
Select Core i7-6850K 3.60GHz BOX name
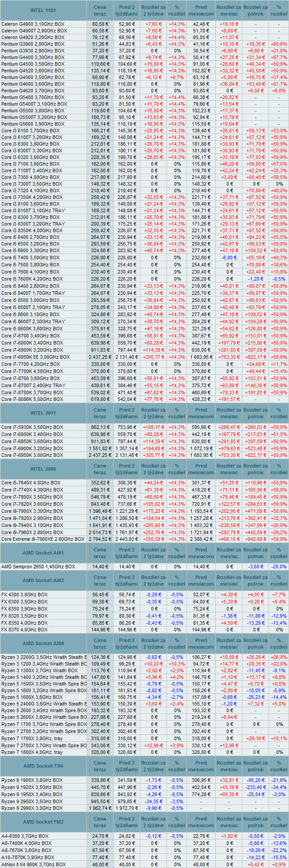32,441
